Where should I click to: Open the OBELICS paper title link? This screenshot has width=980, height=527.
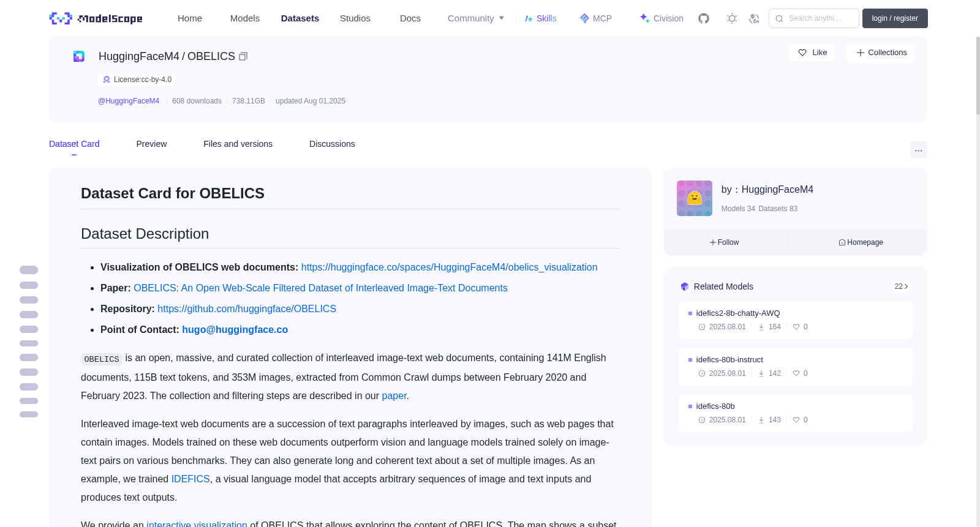click(x=320, y=288)
